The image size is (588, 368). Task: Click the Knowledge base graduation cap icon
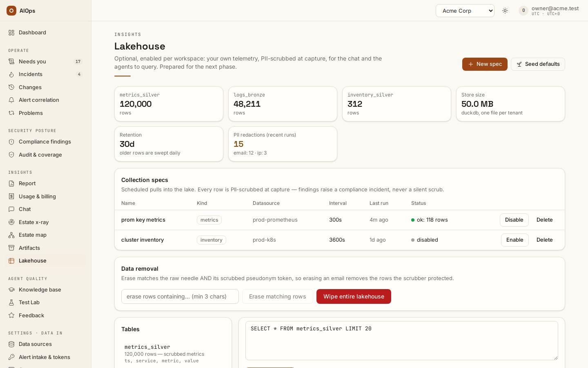click(x=11, y=290)
